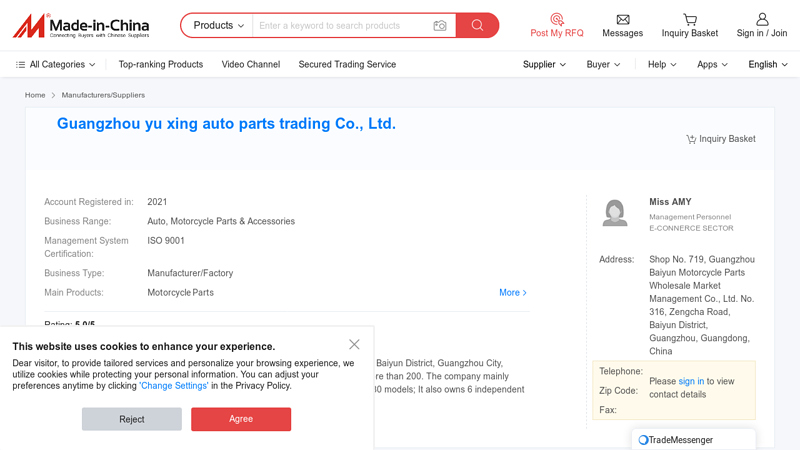Click Sign in / Join user icon
This screenshot has width=800, height=450.
[762, 19]
